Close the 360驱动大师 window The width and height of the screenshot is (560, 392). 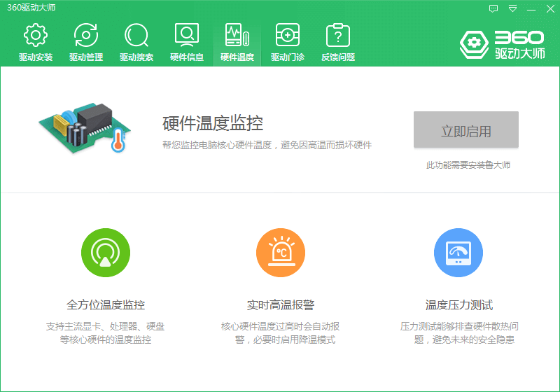coord(550,8)
